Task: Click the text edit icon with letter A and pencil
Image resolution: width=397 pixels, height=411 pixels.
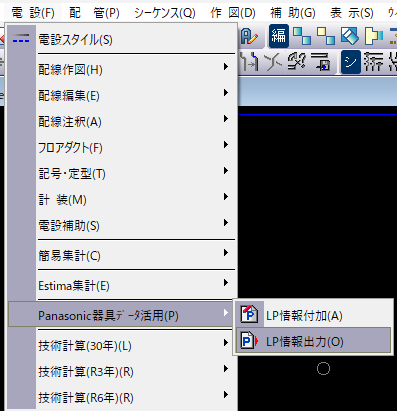Action: coord(249,36)
